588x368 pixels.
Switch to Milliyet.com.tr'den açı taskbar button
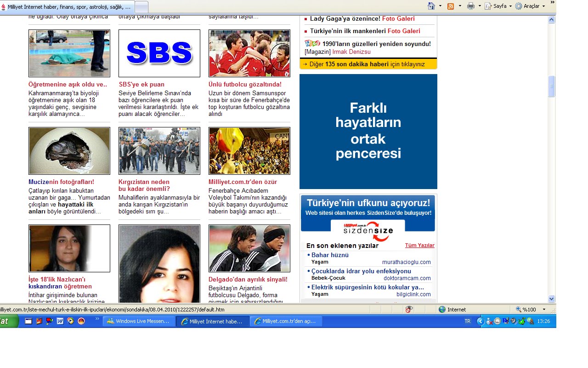point(286,321)
